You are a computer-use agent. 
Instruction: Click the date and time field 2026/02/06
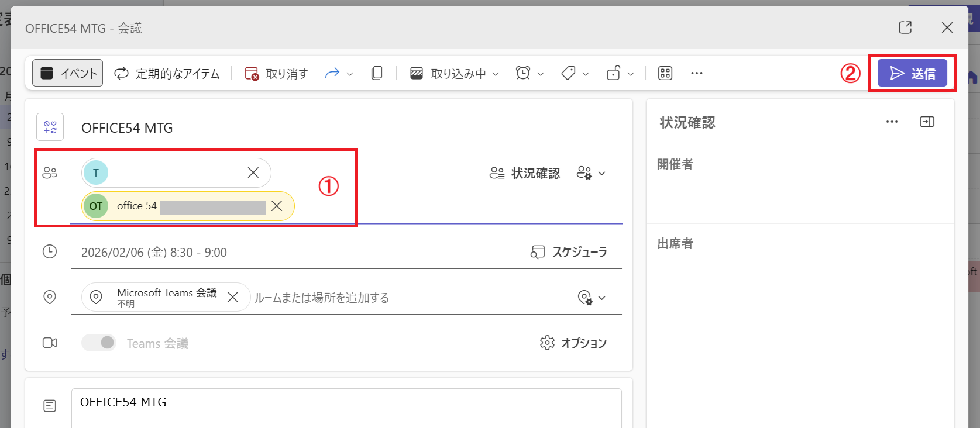[154, 253]
